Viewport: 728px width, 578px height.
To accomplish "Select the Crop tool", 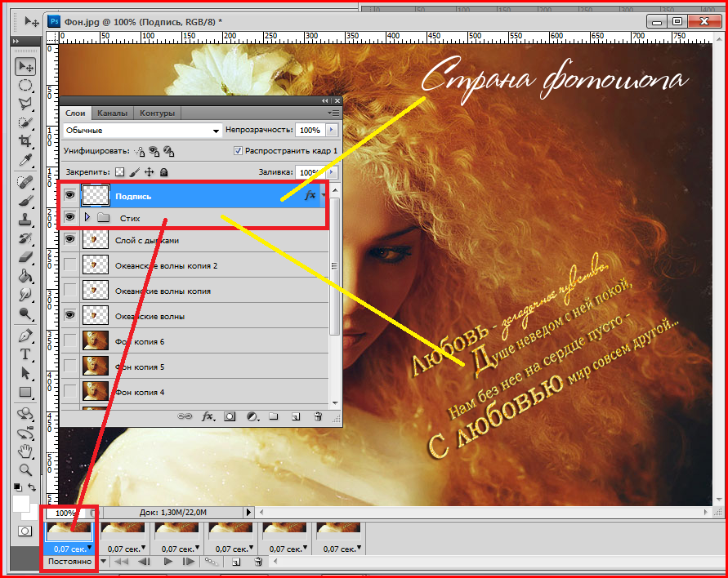I will [25, 141].
